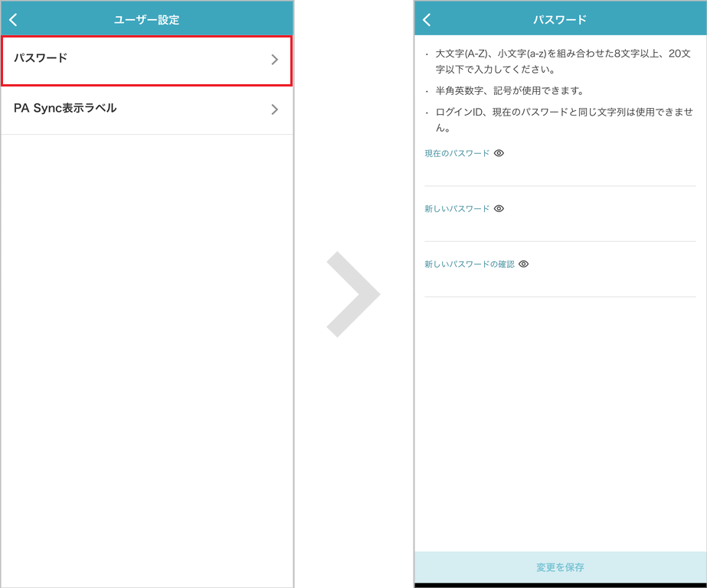Image resolution: width=707 pixels, height=588 pixels.
Task: Expand the パスワード row chevron
Action: point(274,60)
